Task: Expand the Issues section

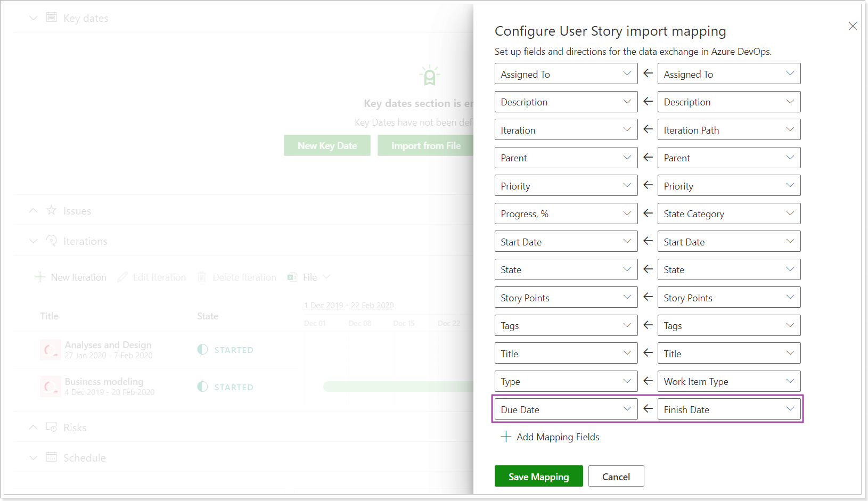Action: (33, 210)
